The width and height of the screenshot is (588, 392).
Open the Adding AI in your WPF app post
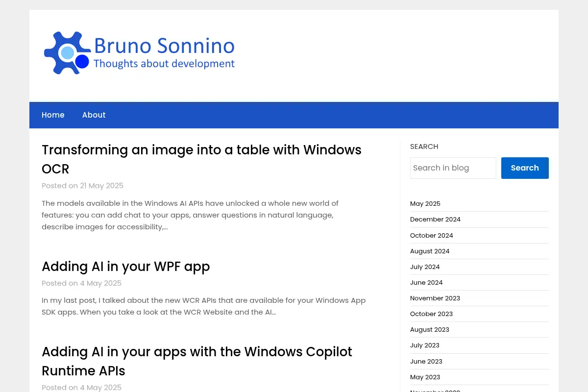click(x=125, y=267)
